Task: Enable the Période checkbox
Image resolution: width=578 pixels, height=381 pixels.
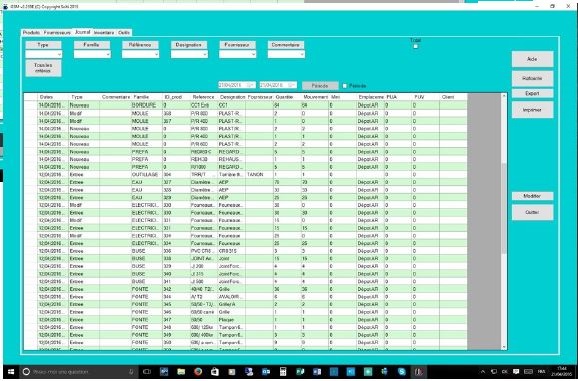Action: (345, 86)
